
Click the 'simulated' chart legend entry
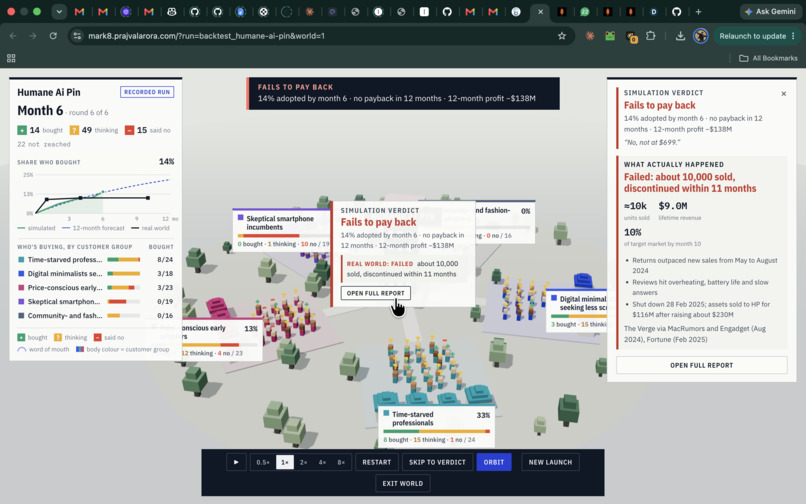[x=36, y=228]
